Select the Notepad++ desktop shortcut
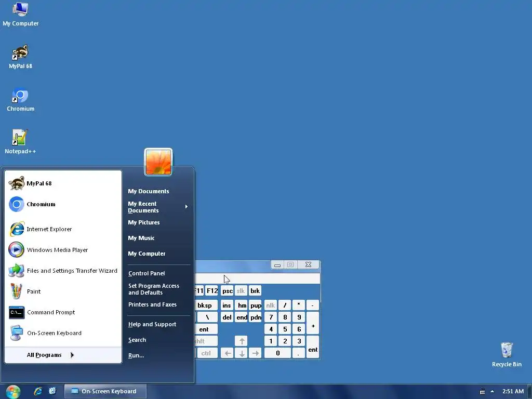Viewport: 532px width, 399px height. click(20, 142)
